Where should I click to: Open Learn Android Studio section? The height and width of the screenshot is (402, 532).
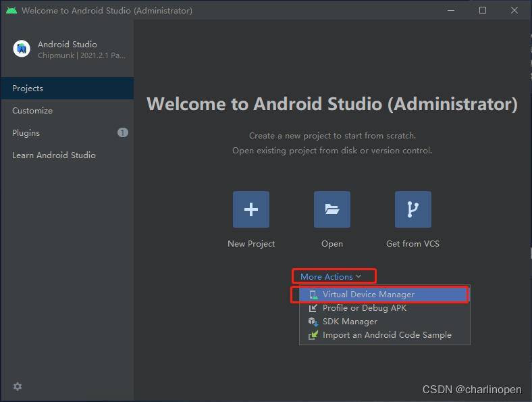pyautogui.click(x=54, y=155)
